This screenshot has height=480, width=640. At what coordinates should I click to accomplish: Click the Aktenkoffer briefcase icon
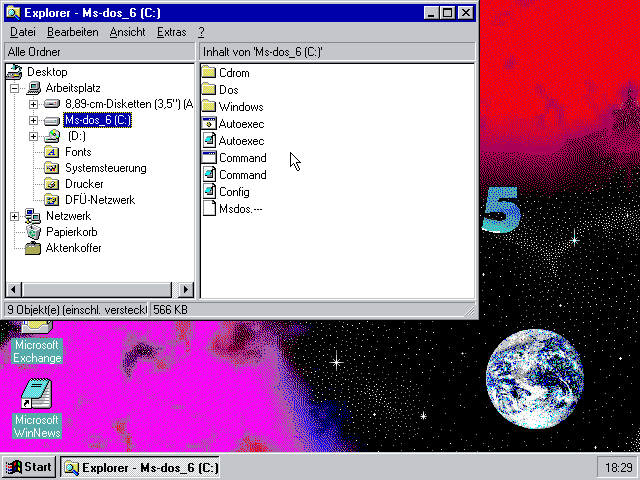coord(33,248)
